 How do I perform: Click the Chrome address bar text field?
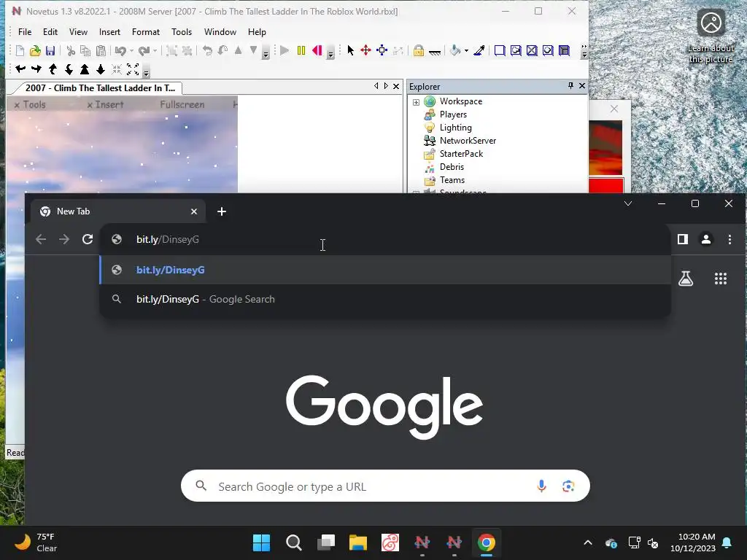coord(385,239)
